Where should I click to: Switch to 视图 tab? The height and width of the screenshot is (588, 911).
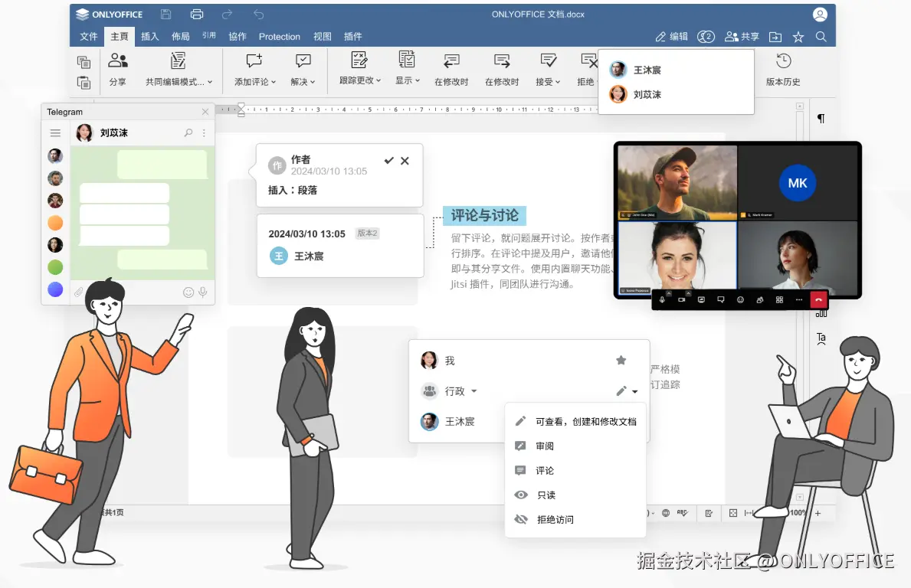[x=323, y=37]
